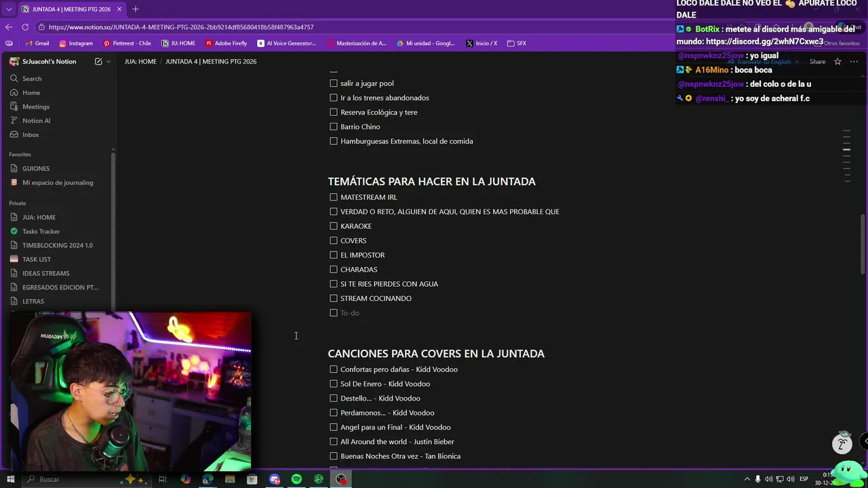Mark 'CHARADAS' as done
Screen dimensions: 868x488
[x=334, y=269]
